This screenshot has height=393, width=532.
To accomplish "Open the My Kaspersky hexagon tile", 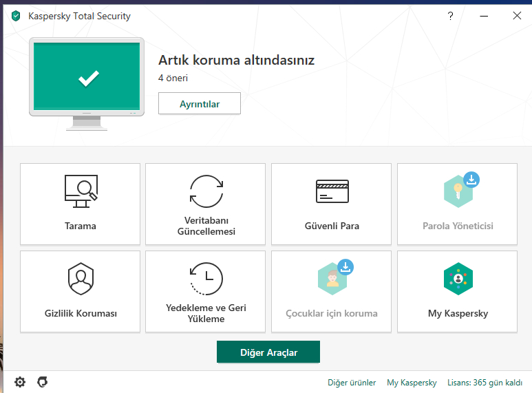I will (x=457, y=292).
